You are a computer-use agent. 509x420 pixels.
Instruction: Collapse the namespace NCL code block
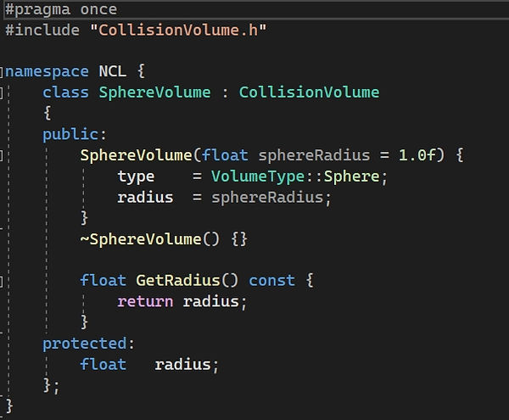coord(1,72)
